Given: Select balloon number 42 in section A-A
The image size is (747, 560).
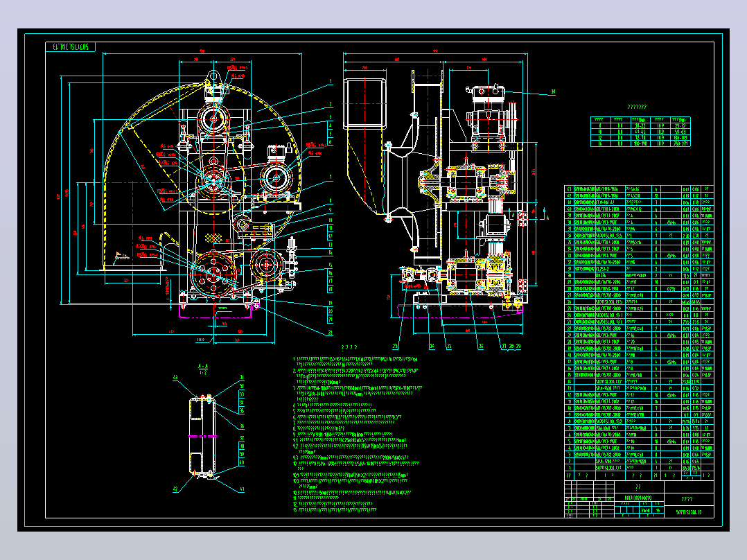Looking at the screenshot, I should tap(175, 489).
